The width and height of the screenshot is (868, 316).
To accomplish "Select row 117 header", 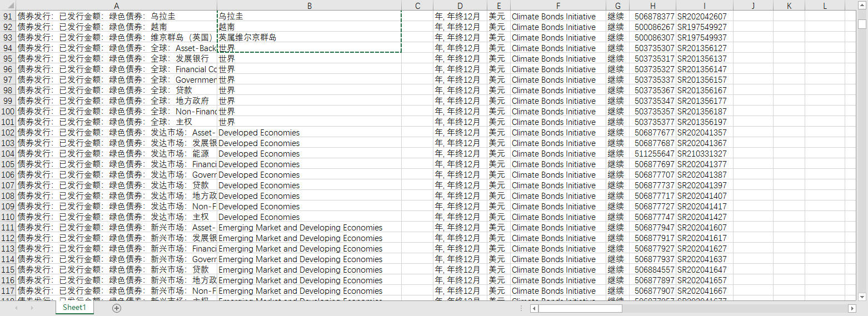I will pyautogui.click(x=8, y=291).
